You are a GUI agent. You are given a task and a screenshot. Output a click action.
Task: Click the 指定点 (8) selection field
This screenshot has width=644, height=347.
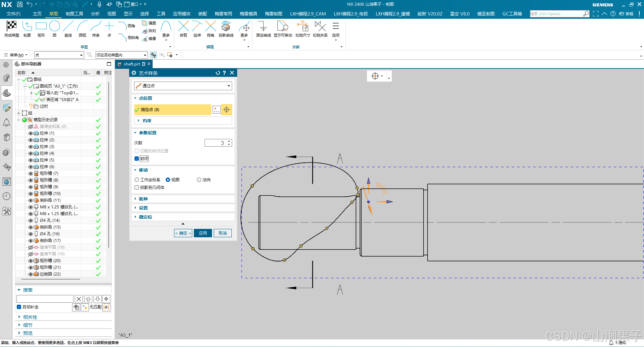[172, 110]
